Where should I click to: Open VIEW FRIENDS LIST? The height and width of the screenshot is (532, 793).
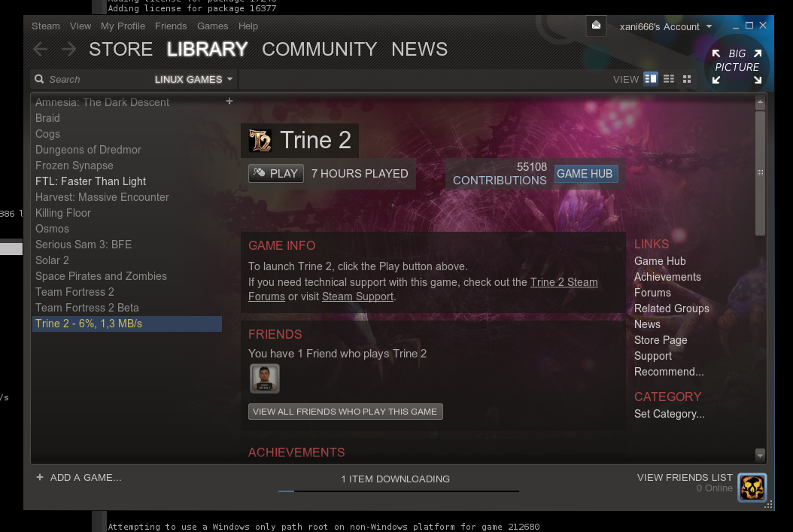[x=684, y=477]
